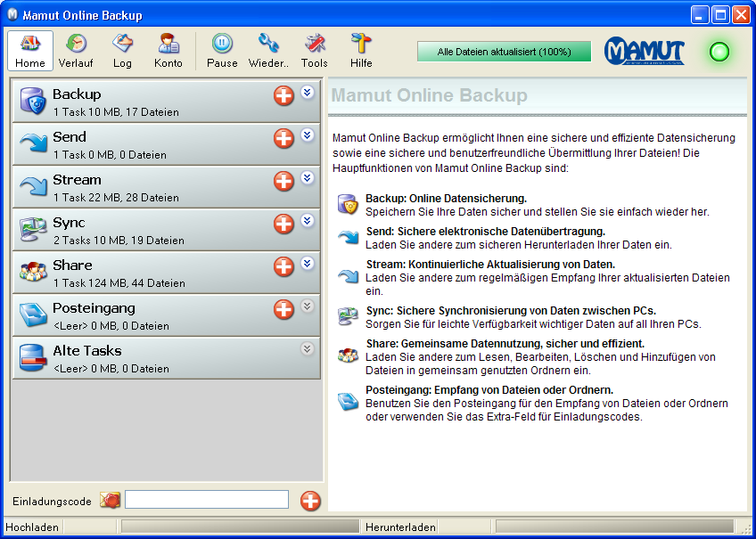
Task: Click Send icon in description list
Action: click(348, 238)
